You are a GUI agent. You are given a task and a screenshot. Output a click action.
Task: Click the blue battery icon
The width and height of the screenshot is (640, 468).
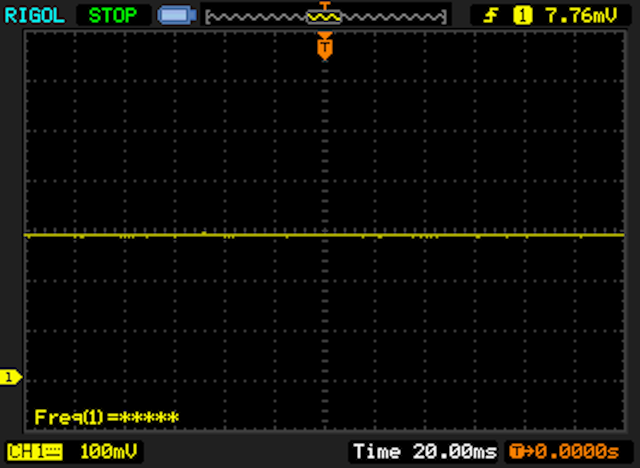pos(177,16)
